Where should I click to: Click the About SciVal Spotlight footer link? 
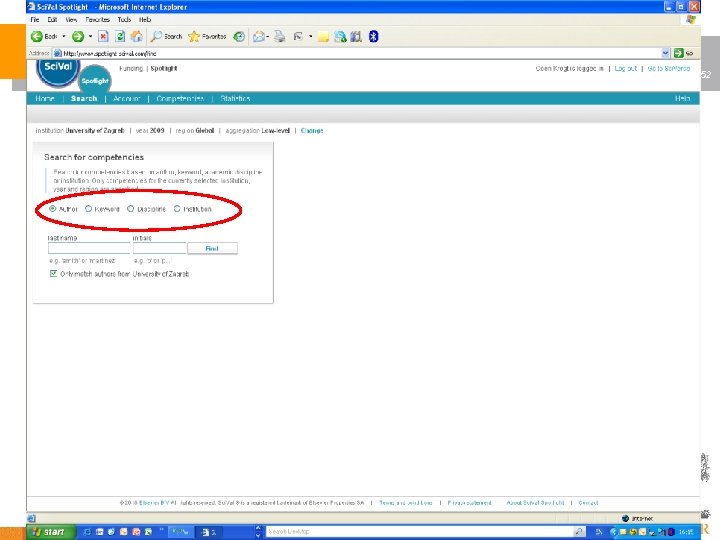535,503
